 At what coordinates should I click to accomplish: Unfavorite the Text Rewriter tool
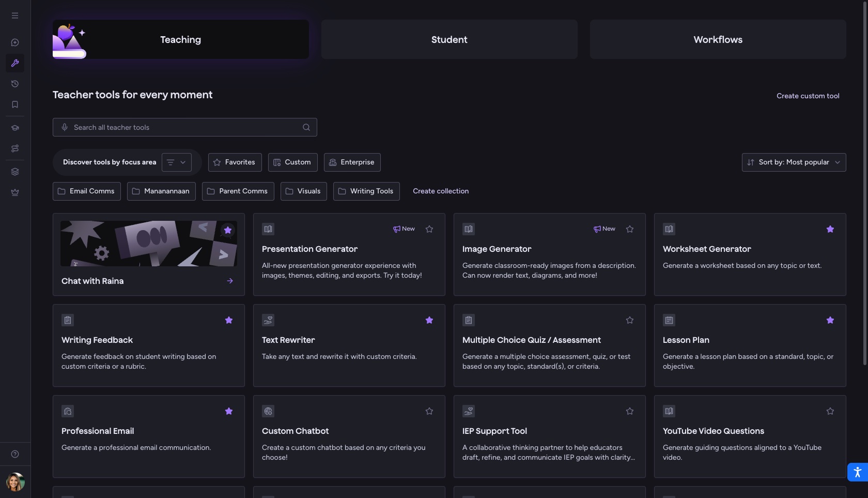429,320
